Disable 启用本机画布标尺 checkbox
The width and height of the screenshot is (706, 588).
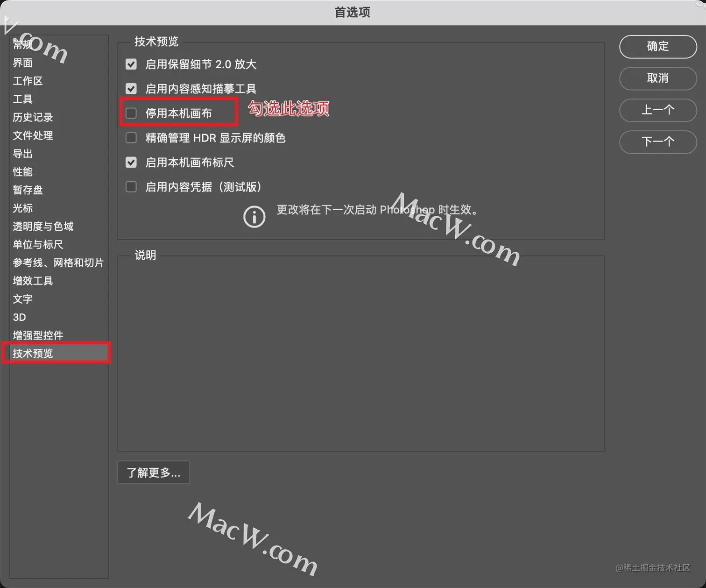[131, 162]
